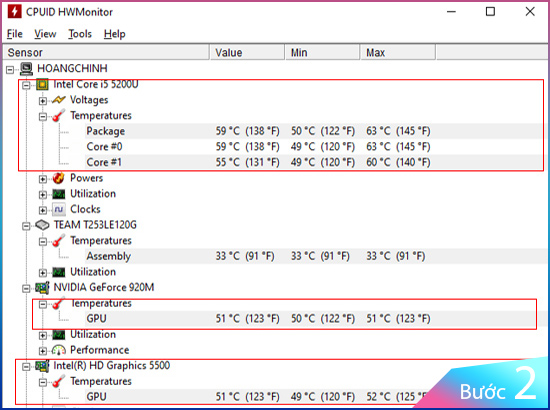550x410 pixels.
Task: Open the Tools menu
Action: coord(80,34)
